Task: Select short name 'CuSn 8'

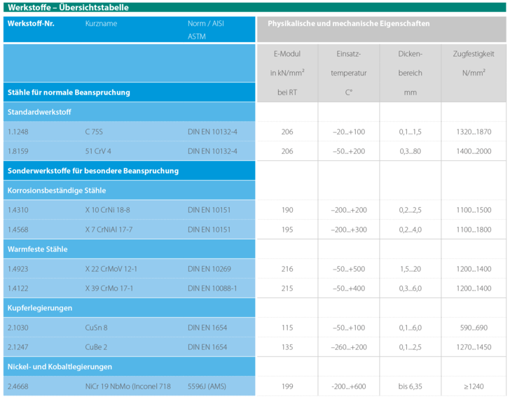Action: pyautogui.click(x=96, y=328)
